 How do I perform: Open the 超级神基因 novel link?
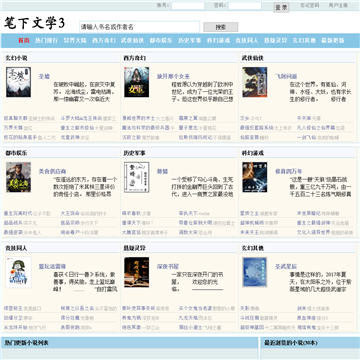coord(252,327)
